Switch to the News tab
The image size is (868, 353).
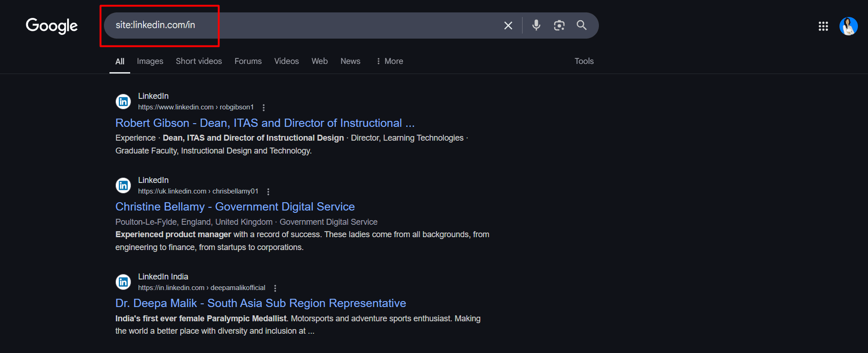pyautogui.click(x=351, y=61)
